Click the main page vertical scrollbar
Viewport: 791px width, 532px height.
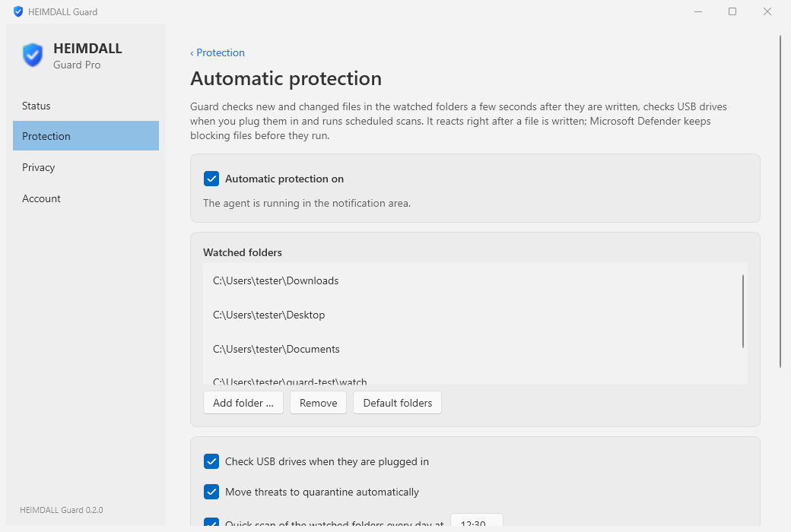click(780, 201)
